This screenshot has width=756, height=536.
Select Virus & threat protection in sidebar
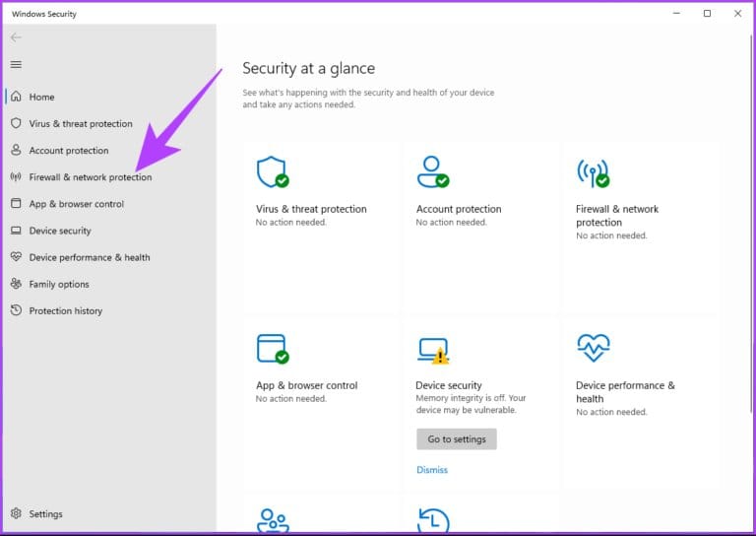coord(80,124)
